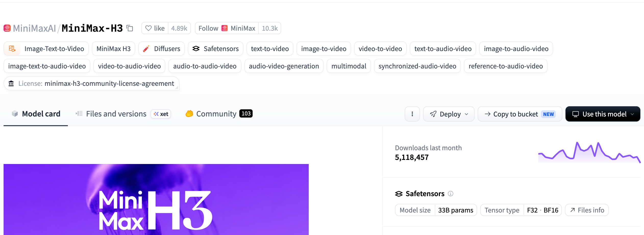Like the MiniMax-H3 model
This screenshot has width=644, height=235.
pyautogui.click(x=155, y=28)
